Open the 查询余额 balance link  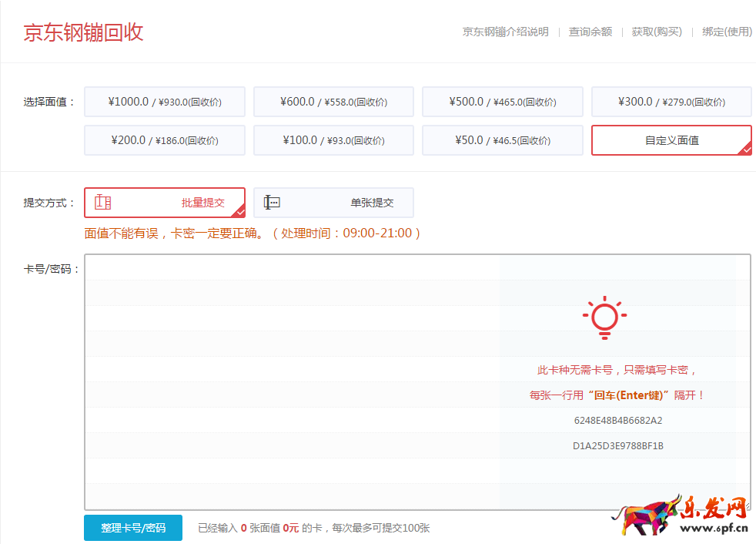pos(590,32)
